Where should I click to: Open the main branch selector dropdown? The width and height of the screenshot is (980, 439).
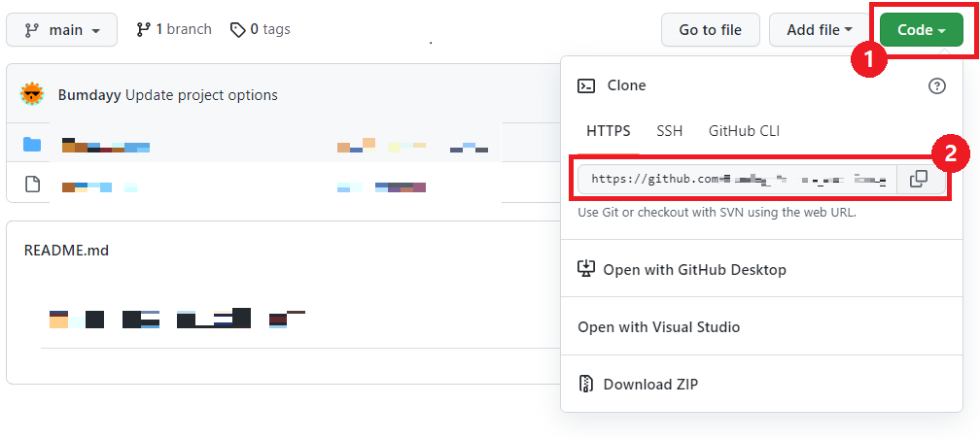click(62, 30)
